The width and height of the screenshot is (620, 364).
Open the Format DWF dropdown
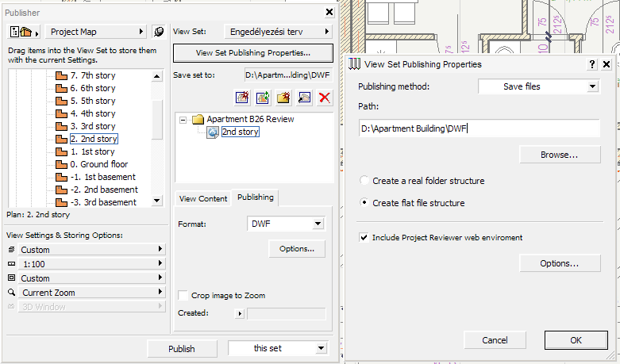click(x=286, y=224)
